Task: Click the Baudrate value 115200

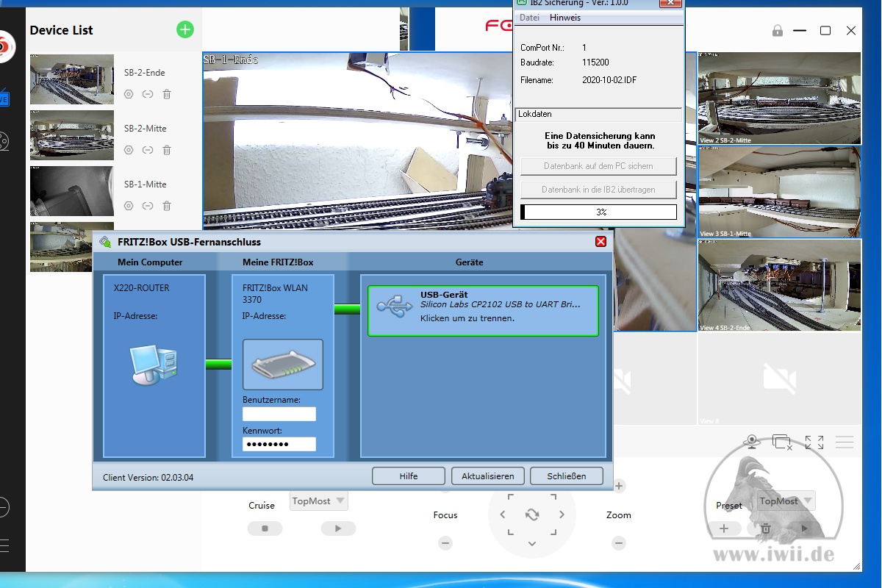Action: point(595,62)
